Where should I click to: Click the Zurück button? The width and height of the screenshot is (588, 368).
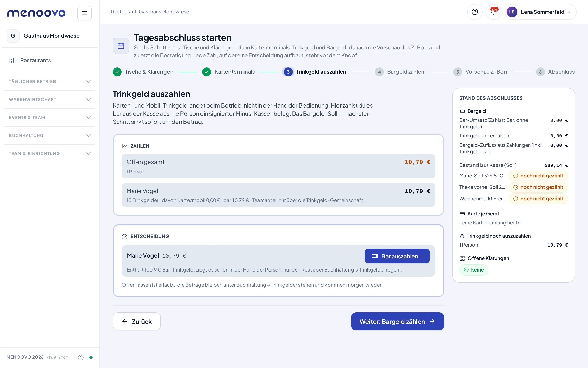click(x=137, y=322)
